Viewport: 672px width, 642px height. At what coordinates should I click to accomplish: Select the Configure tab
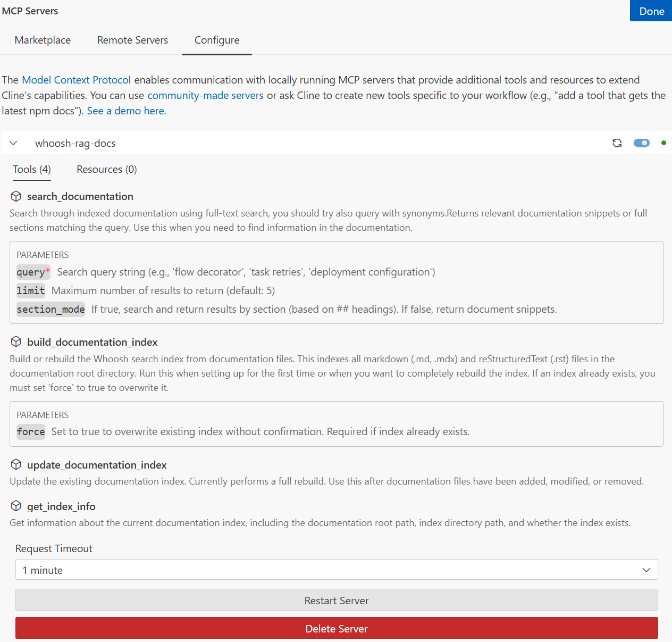(217, 40)
